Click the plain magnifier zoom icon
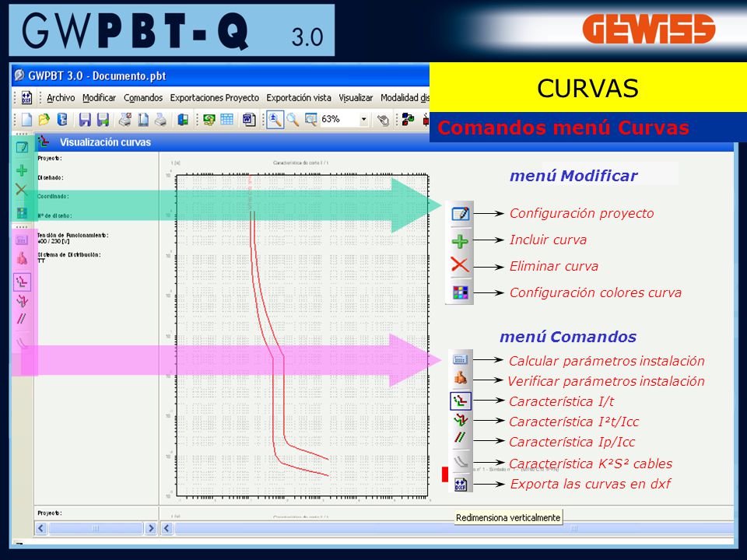The width and height of the screenshot is (747, 560). 293,120
